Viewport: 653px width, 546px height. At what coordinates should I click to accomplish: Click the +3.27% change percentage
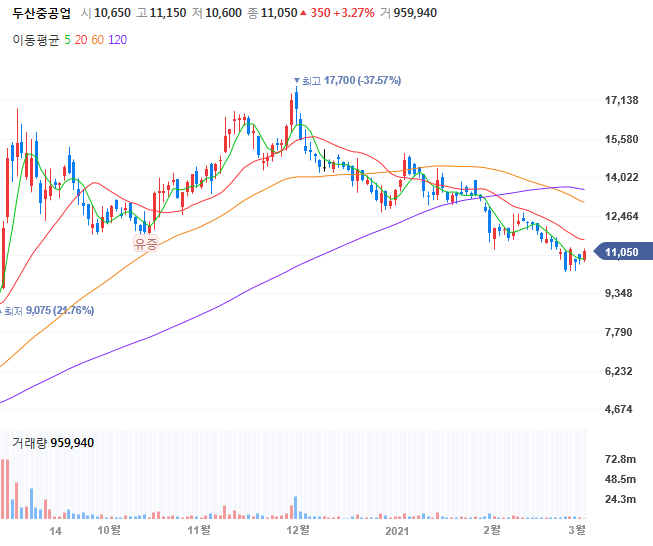point(354,13)
